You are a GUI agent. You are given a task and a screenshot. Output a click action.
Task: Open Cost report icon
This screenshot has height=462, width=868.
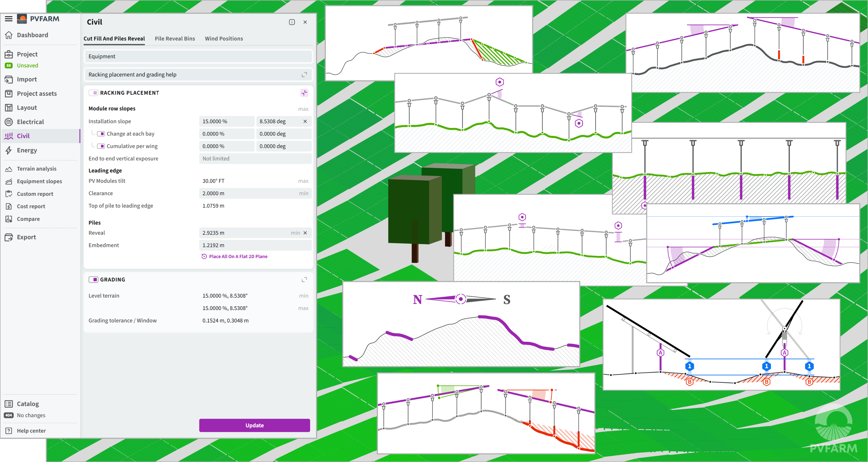point(9,207)
